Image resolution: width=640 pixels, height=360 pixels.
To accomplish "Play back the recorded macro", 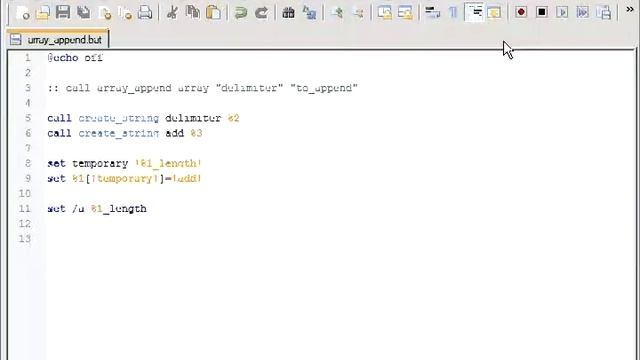I will (x=562, y=13).
